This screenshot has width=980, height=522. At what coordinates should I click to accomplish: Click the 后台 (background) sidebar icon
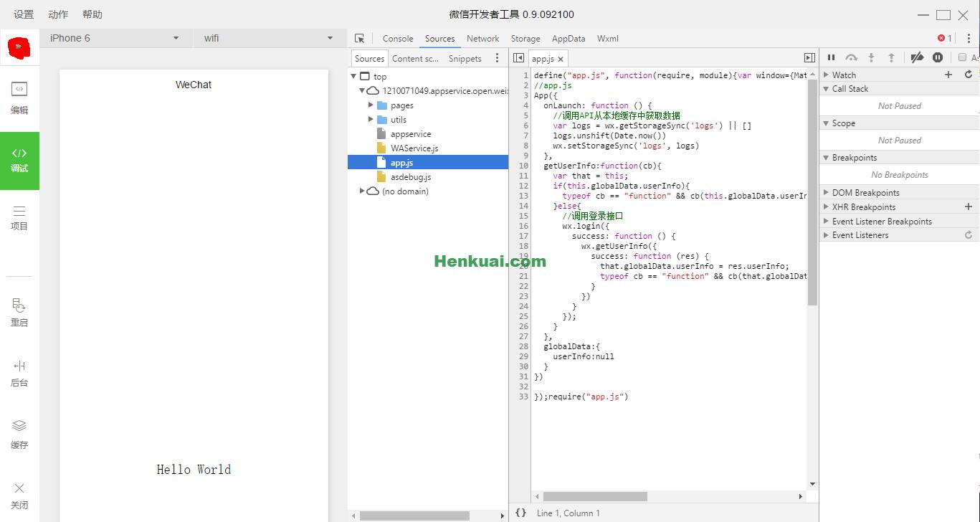tap(19, 373)
